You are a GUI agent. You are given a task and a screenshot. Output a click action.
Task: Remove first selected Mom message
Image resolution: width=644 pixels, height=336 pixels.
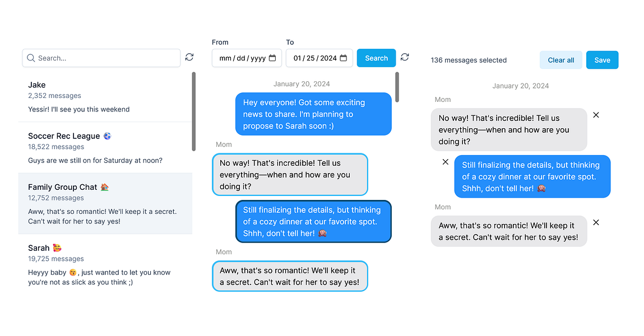coord(596,115)
